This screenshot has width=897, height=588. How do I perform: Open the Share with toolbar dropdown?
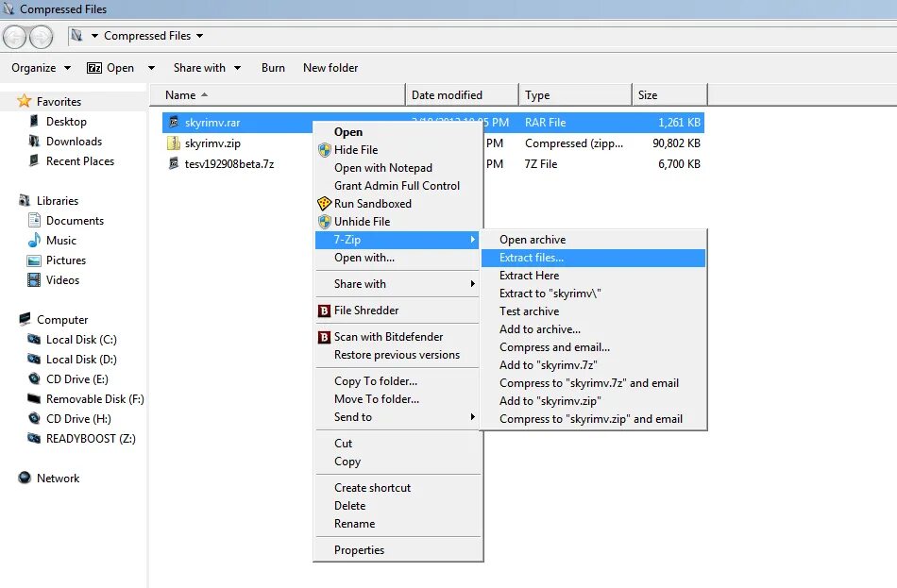tap(207, 68)
